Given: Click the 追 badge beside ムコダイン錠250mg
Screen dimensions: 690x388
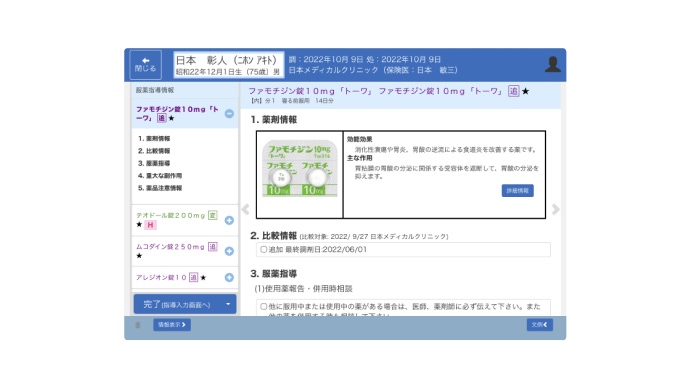Looking at the screenshot, I should 213,247.
